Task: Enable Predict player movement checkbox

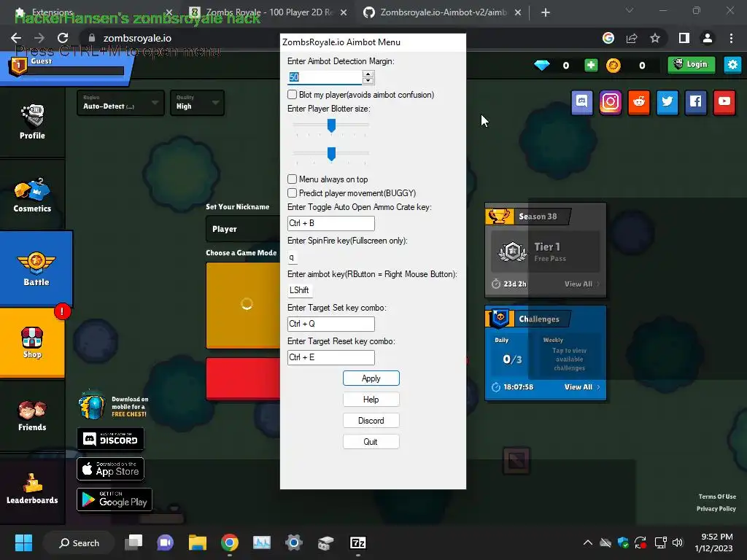Action: [293, 192]
